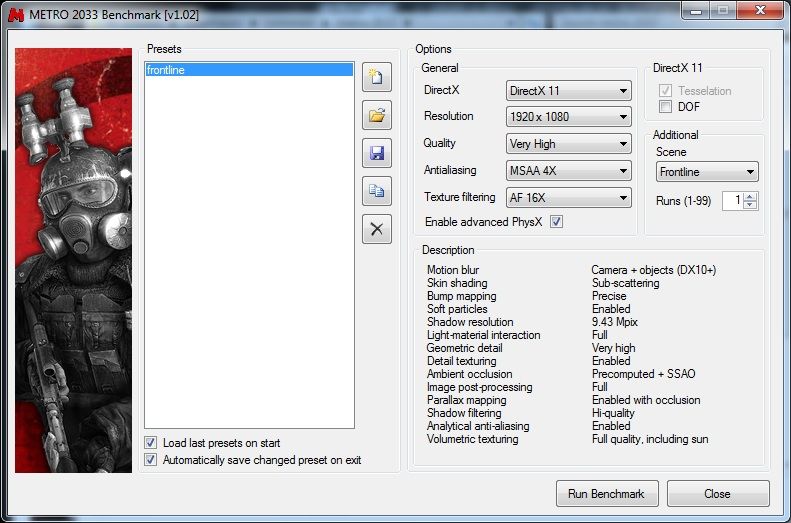Toggle Automatically save changed preset on exit
791x523 pixels.
150,459
